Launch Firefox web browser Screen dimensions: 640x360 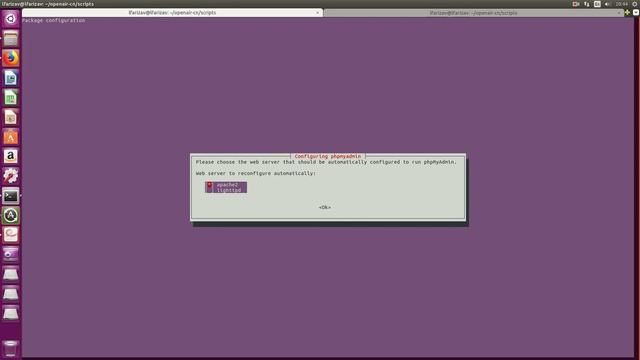tap(11, 58)
